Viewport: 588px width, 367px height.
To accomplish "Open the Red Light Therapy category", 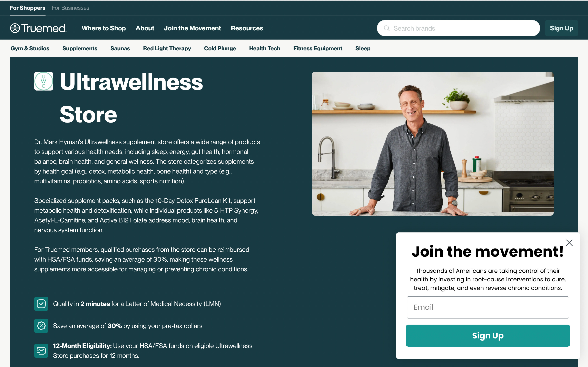I will point(167,49).
